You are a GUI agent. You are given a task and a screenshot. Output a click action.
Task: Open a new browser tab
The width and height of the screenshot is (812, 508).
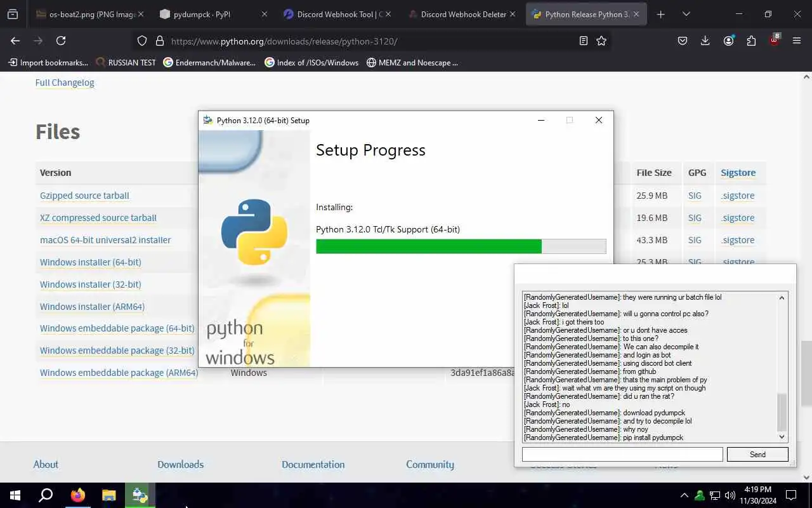(x=660, y=14)
